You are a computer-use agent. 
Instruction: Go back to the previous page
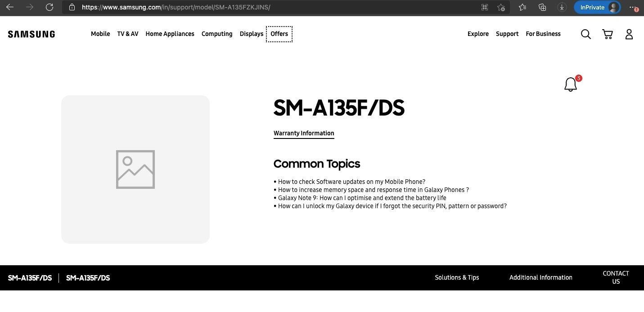[x=10, y=7]
